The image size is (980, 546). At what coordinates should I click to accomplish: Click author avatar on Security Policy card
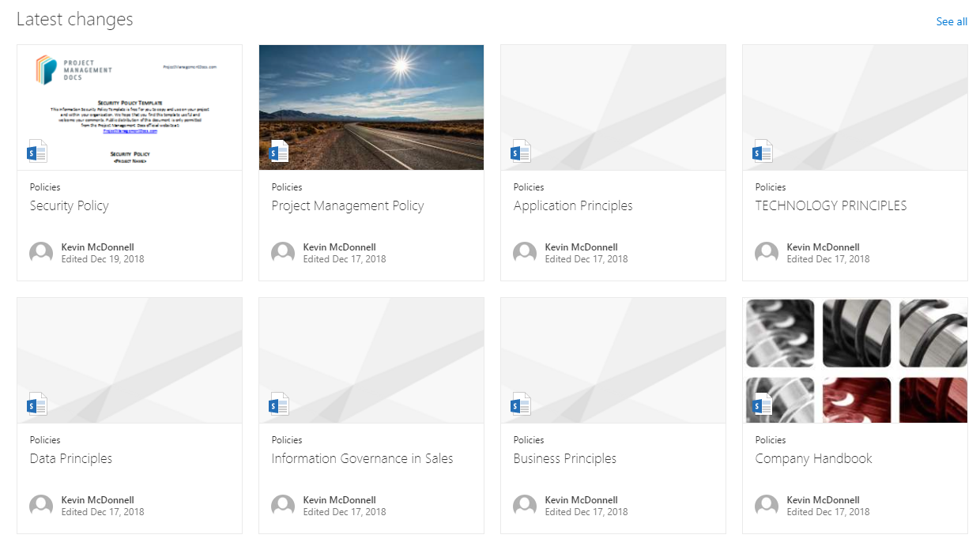(41, 253)
